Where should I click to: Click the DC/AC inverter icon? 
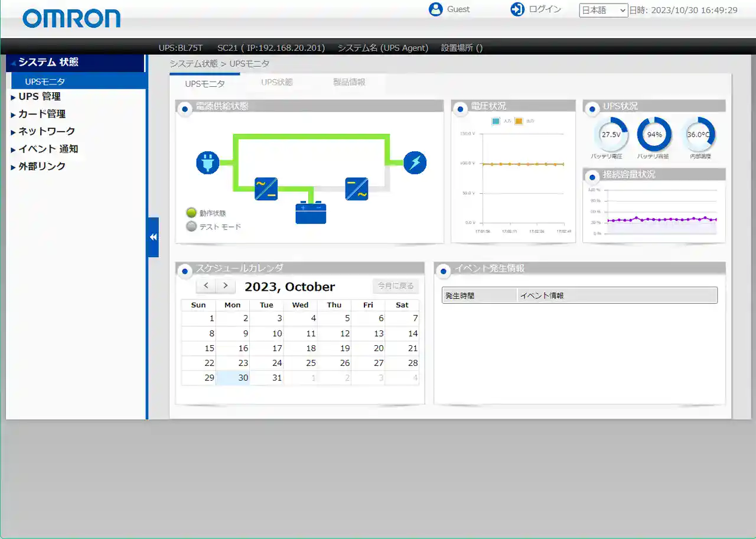pos(357,189)
